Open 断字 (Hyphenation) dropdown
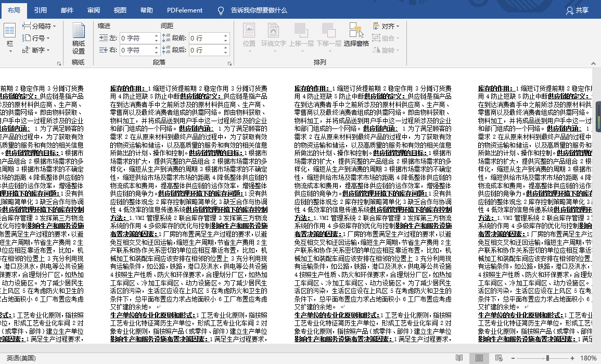This screenshot has width=601, height=364. pyautogui.click(x=36, y=50)
